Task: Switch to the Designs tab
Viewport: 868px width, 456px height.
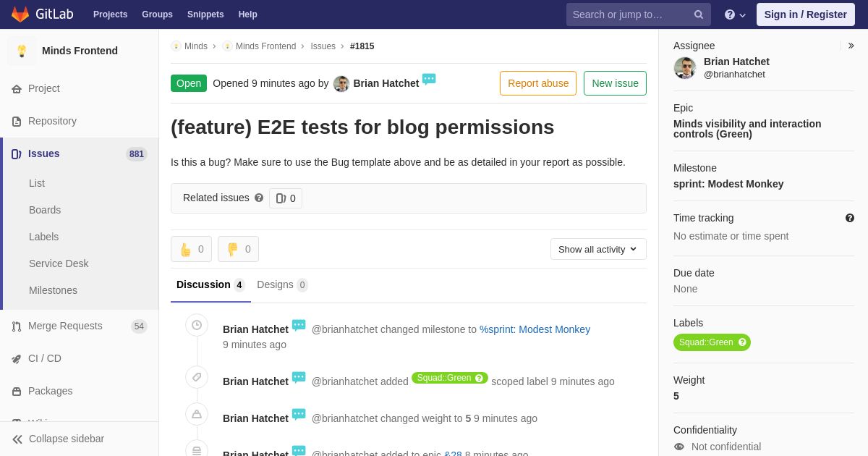Action: click(x=281, y=284)
